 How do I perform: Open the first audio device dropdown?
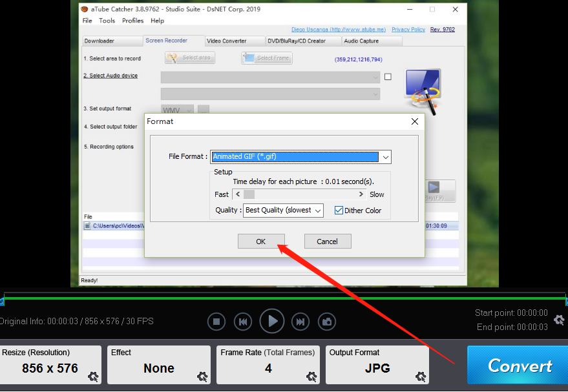(270, 77)
